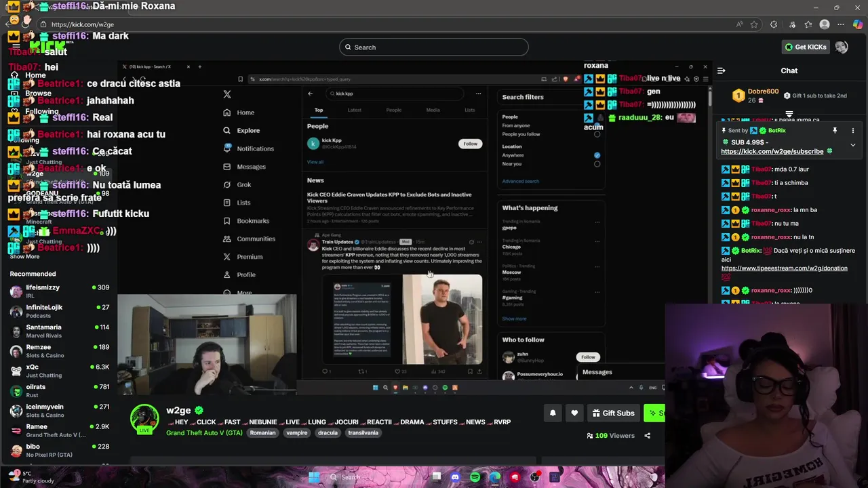Click the Get KICKs button

(805, 47)
